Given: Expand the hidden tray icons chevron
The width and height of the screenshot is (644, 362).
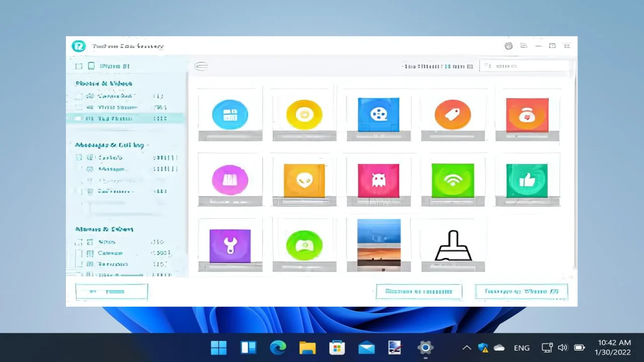Looking at the screenshot, I should [x=467, y=347].
